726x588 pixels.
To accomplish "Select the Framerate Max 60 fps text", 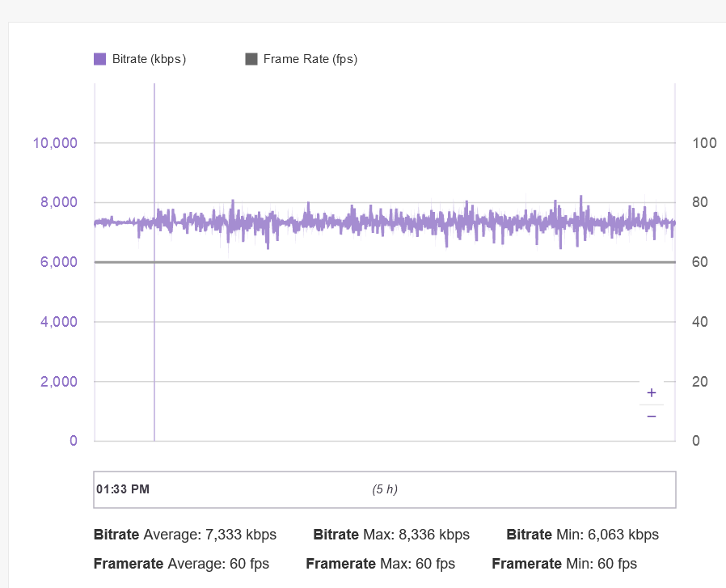I will click(380, 564).
